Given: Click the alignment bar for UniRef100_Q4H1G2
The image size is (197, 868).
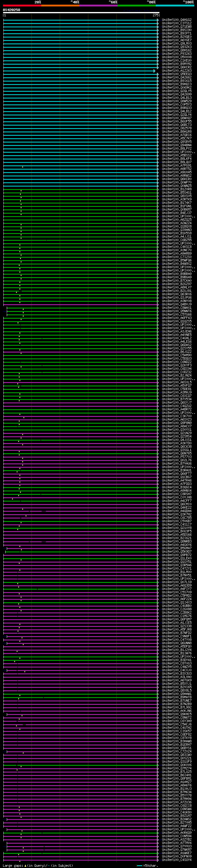Looking at the screenshot, I should [81, 20].
